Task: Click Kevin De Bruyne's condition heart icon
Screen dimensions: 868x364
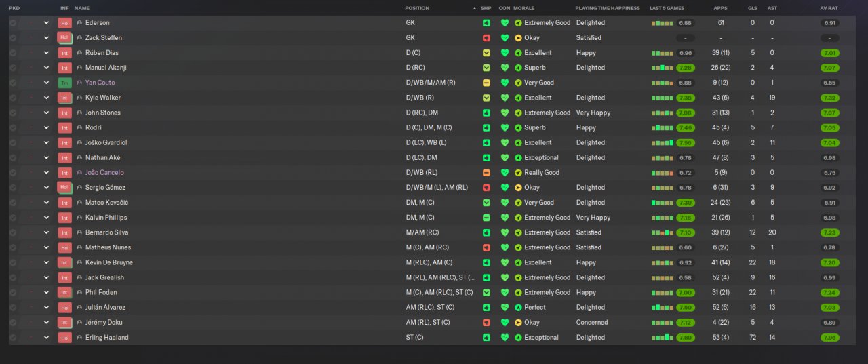Action: pos(505,262)
